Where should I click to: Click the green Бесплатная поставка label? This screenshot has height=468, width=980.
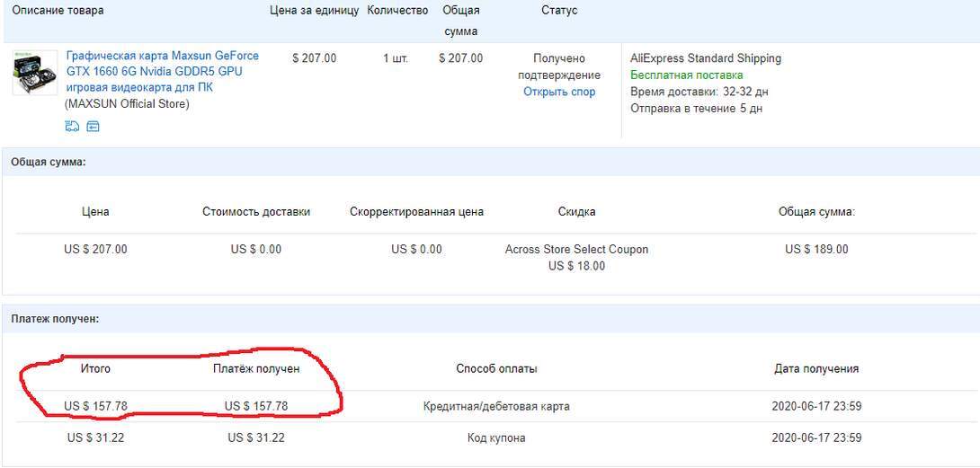tap(686, 75)
